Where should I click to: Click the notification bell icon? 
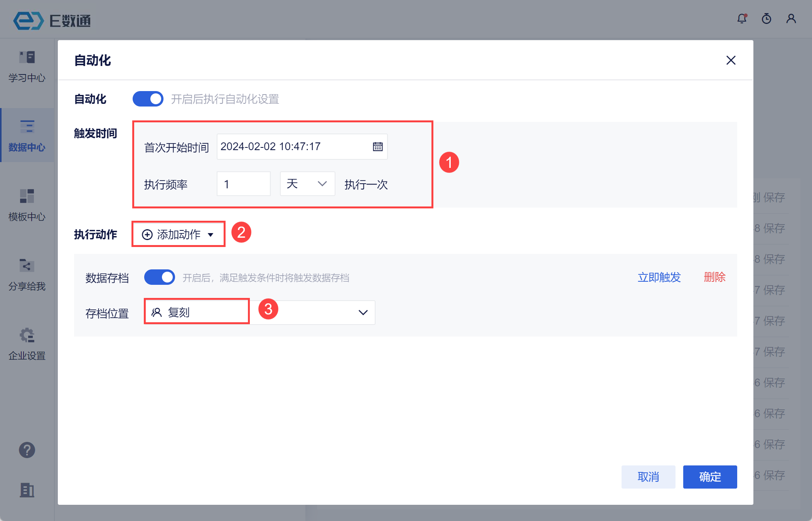742,19
